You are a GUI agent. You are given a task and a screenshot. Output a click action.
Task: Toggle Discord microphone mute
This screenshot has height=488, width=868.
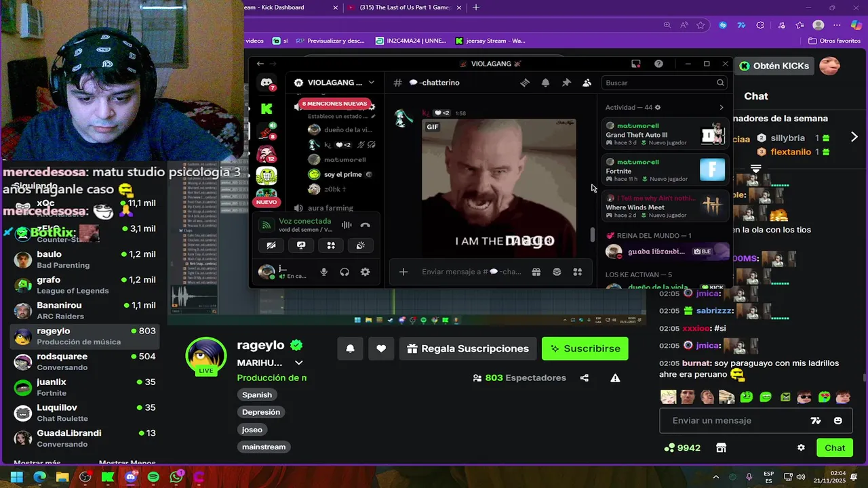coord(323,272)
